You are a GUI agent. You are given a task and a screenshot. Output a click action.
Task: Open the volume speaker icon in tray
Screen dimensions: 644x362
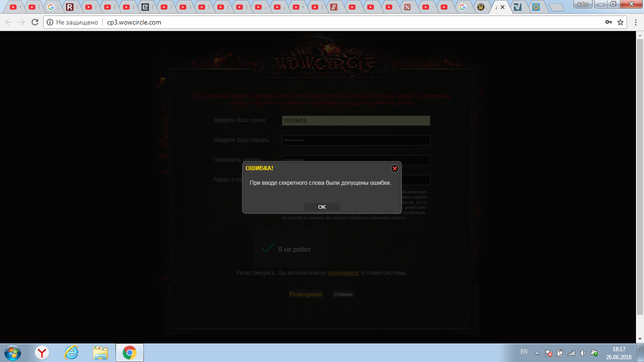[583, 353]
